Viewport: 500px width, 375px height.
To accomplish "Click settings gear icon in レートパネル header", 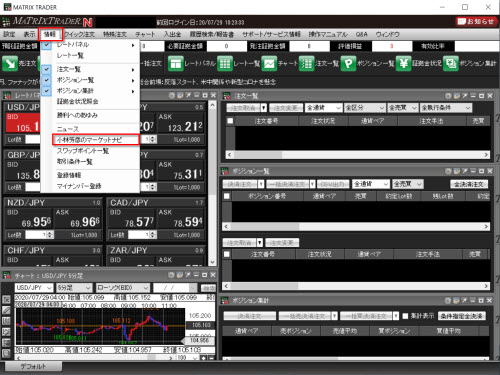I will pos(172,95).
